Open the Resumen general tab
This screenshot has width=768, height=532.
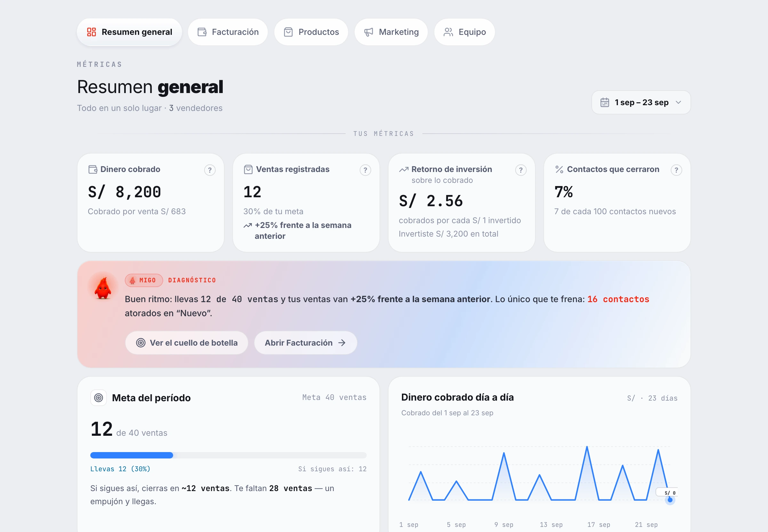[x=130, y=32]
